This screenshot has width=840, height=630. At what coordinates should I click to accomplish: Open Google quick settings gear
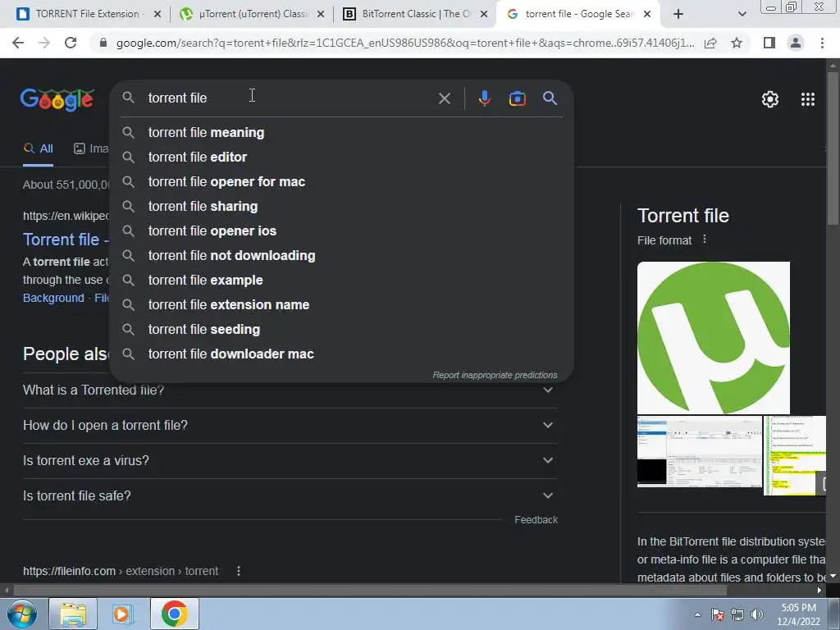[769, 99]
